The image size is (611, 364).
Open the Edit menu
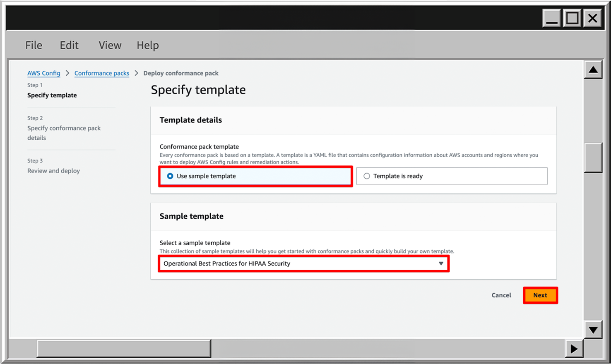[x=69, y=45]
